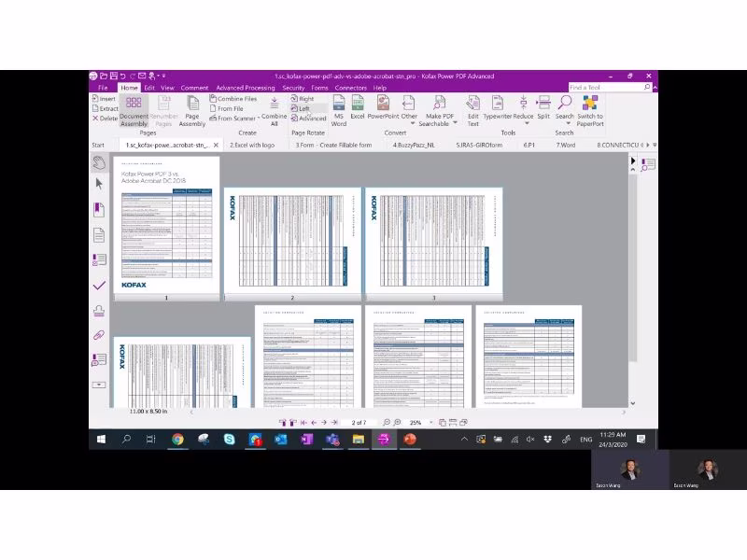Open the Connectors ribbon tab
The image size is (747, 560).
click(x=351, y=88)
